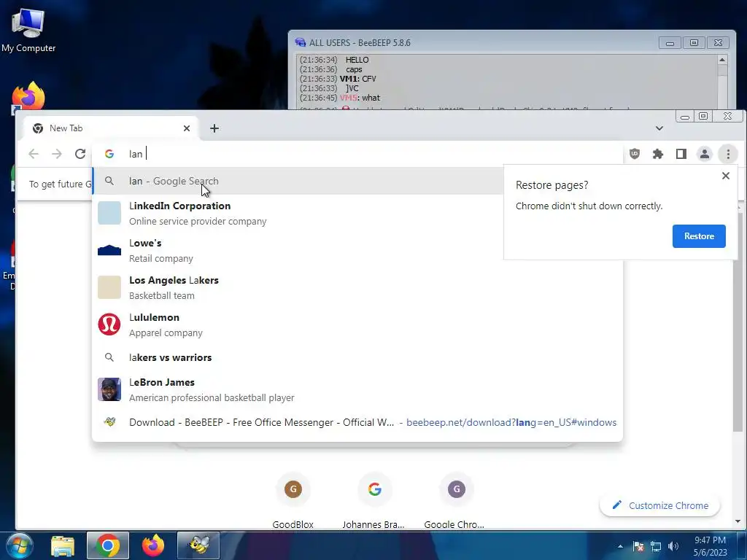Image resolution: width=747 pixels, height=560 pixels.
Task: Open the Chrome three-dot menu
Action: [x=728, y=154]
